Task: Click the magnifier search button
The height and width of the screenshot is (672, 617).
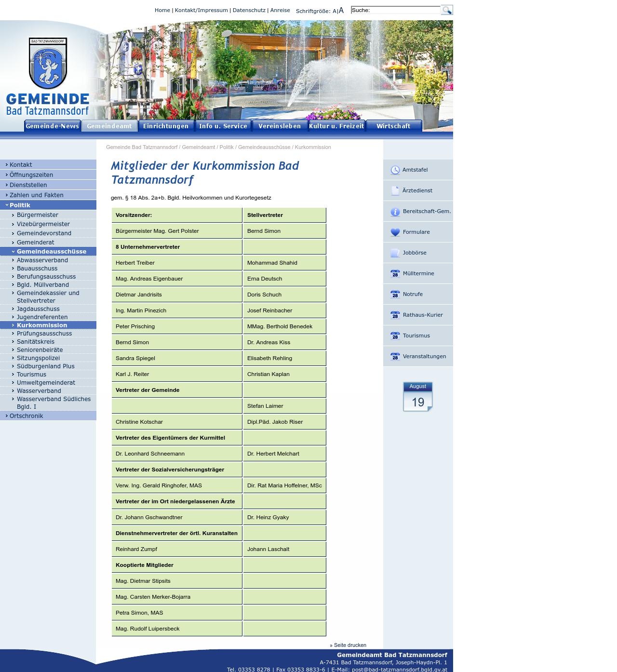Action: 447,10
